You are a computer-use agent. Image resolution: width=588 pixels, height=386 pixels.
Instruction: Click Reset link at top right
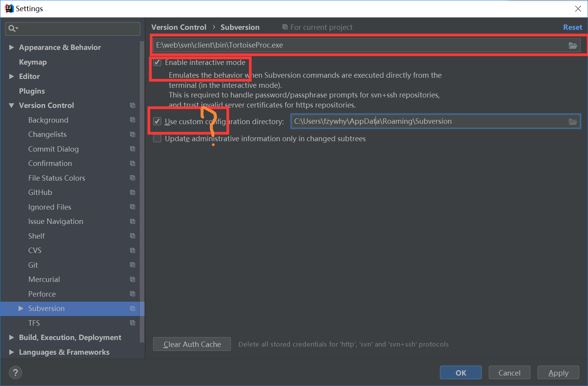click(x=573, y=27)
